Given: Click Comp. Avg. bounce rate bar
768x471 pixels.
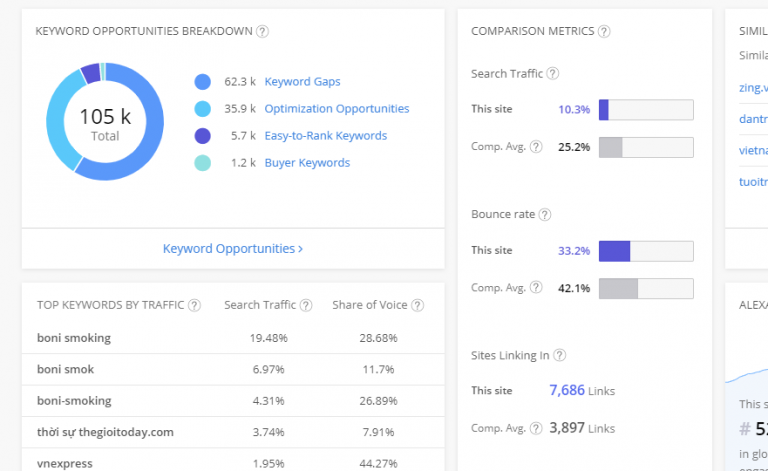Looking at the screenshot, I should point(646,288).
